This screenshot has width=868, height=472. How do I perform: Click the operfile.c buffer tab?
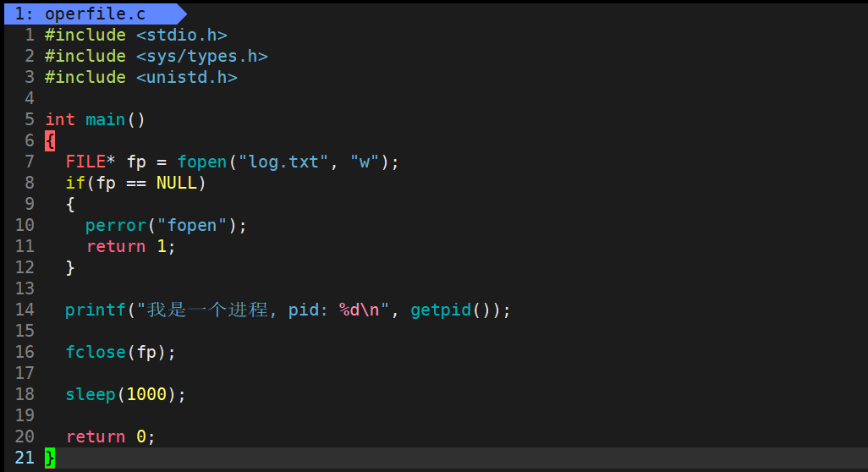tap(91, 13)
